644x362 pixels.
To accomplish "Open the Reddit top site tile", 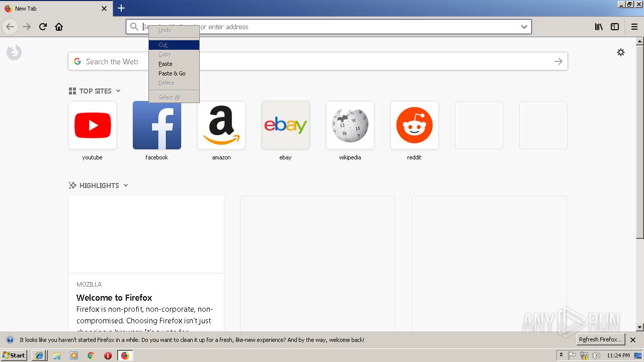I will pyautogui.click(x=415, y=125).
